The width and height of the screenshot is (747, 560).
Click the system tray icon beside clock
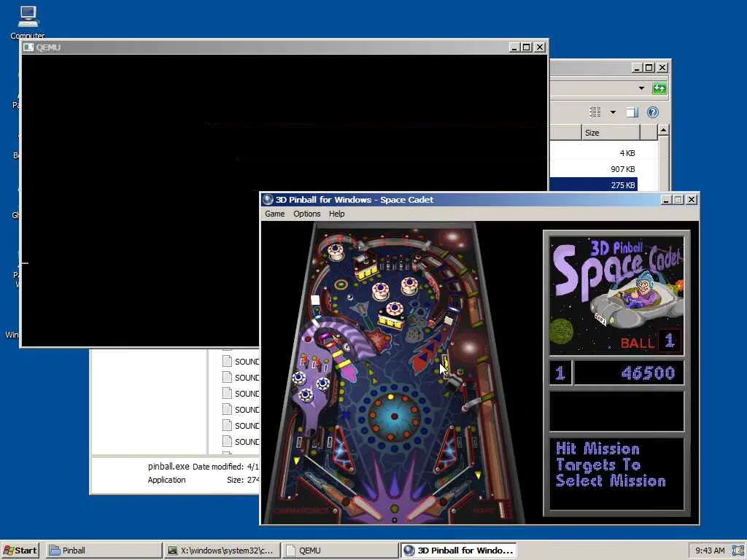click(x=738, y=551)
